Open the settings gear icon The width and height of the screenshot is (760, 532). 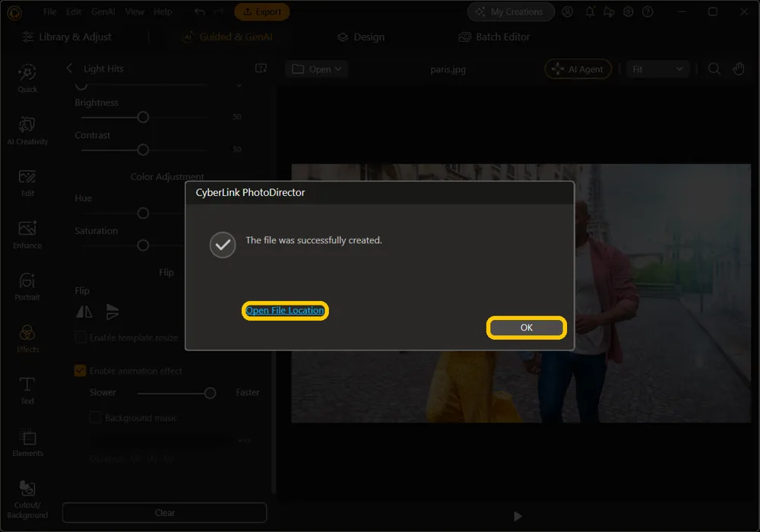pyautogui.click(x=629, y=11)
